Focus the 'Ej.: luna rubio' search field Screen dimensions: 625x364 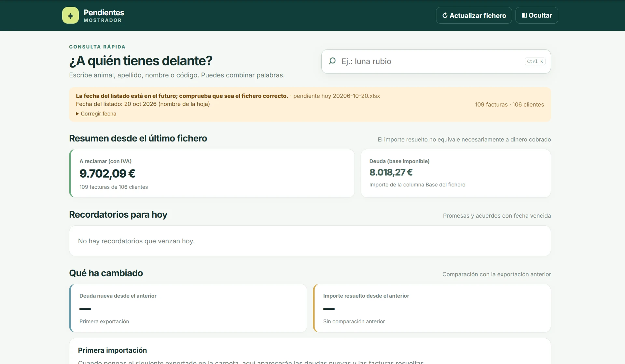click(436, 61)
